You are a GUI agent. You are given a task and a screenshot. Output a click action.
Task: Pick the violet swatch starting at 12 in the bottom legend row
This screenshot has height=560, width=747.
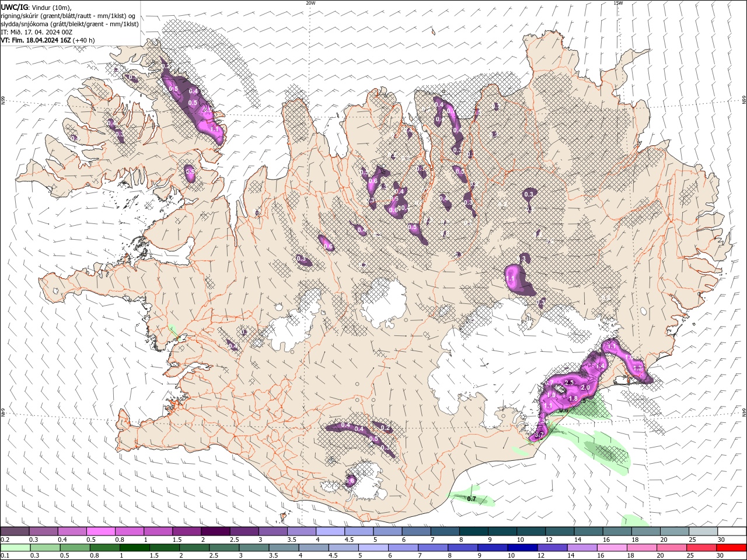click(x=552, y=548)
